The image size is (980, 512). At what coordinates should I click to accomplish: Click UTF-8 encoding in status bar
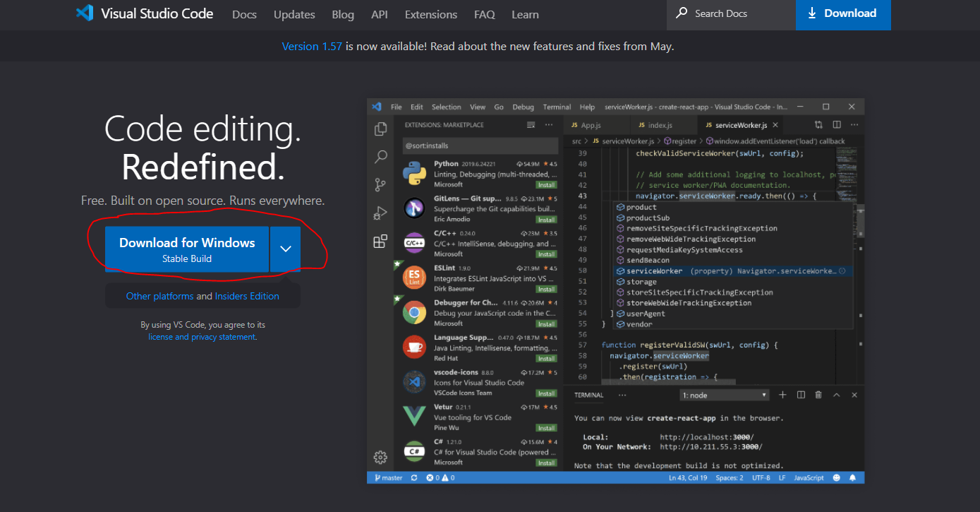[761, 478]
